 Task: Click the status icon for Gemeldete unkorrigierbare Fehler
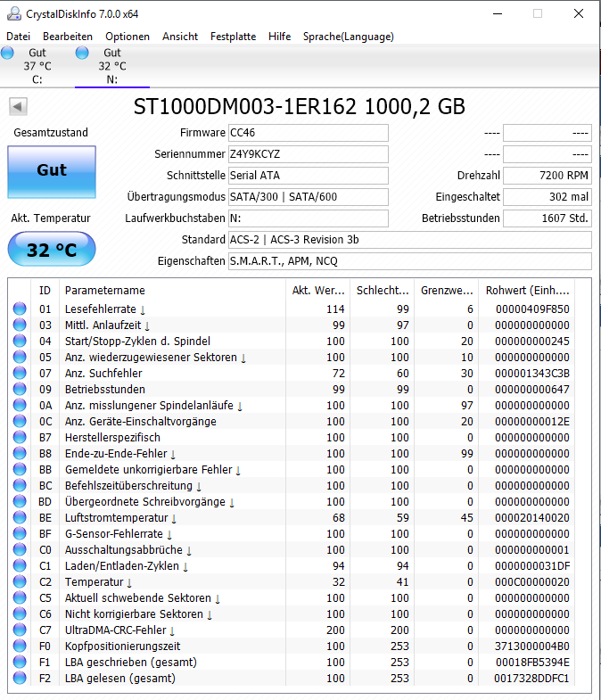pos(20,470)
